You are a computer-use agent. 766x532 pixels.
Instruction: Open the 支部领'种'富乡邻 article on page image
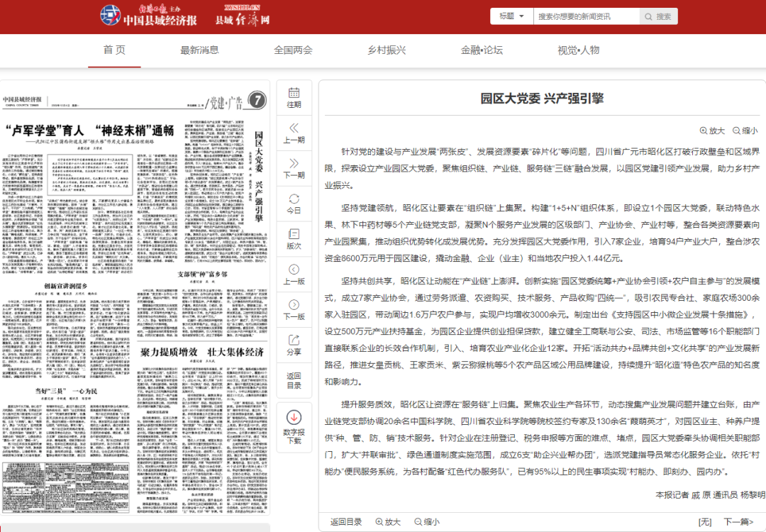point(202,274)
